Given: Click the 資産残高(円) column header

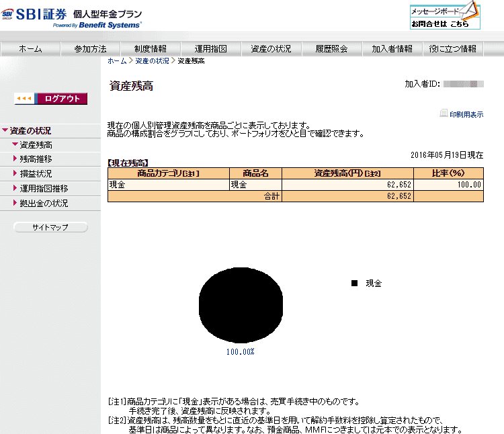Looking at the screenshot, I should tap(347, 173).
